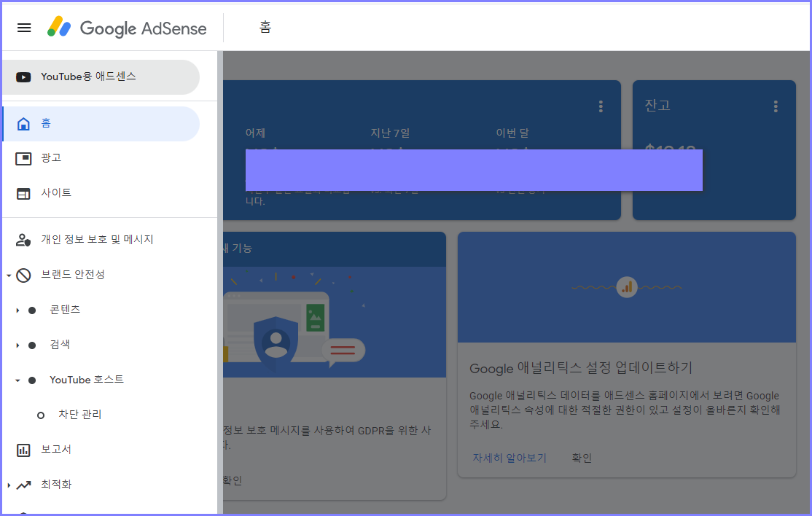Toggle the hamburger main menu icon
812x516 pixels.
(x=24, y=28)
